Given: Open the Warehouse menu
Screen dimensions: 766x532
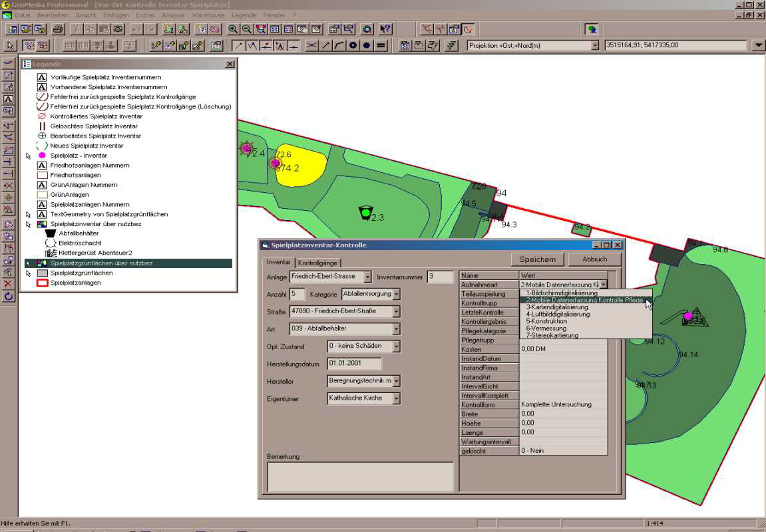Looking at the screenshot, I should [x=208, y=15].
